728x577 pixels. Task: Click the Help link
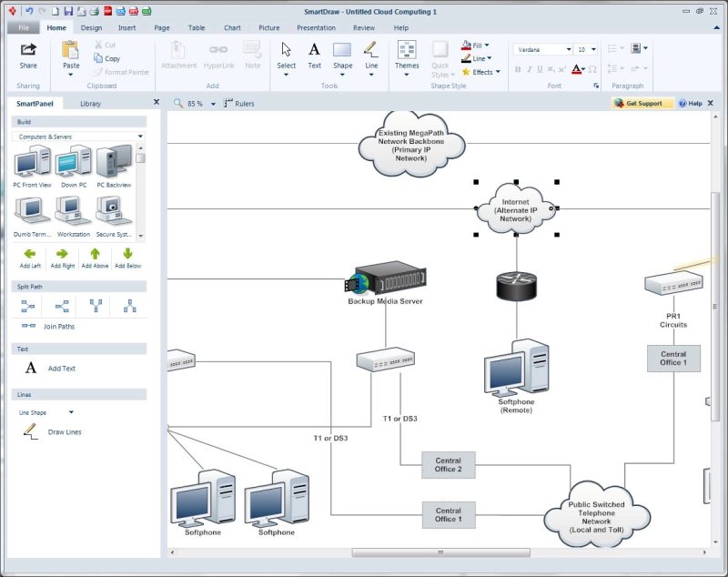click(691, 103)
